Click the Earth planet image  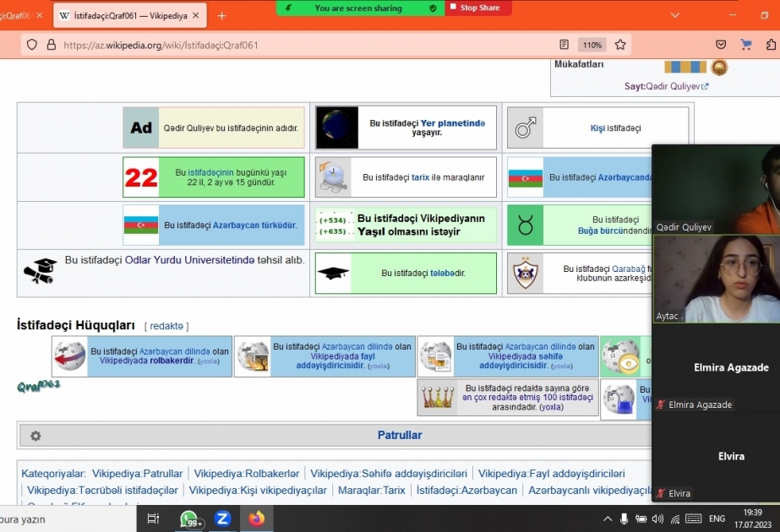coord(337,128)
